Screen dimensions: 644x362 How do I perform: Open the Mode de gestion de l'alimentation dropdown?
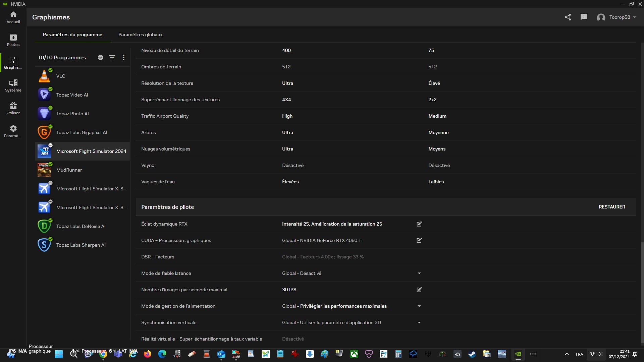(419, 306)
